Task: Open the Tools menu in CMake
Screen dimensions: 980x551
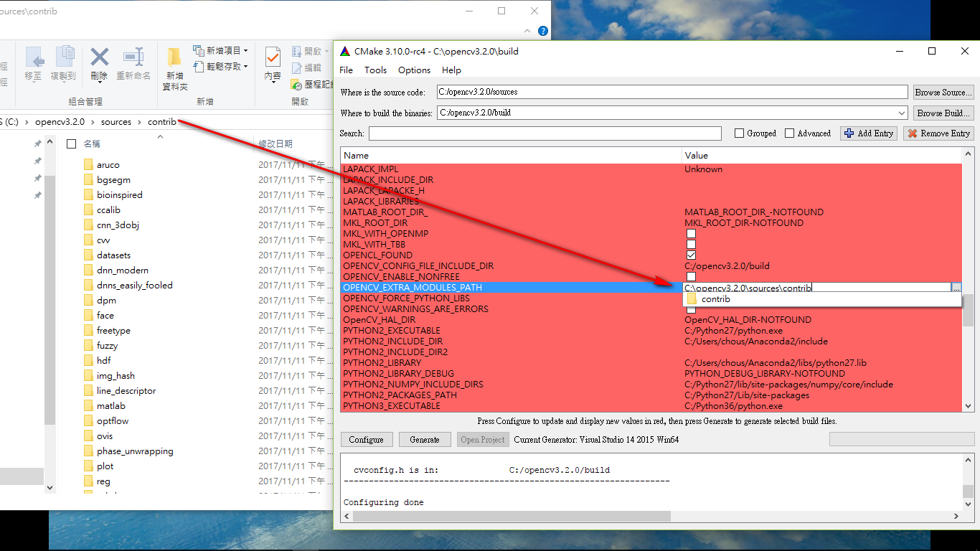Action: tap(375, 70)
